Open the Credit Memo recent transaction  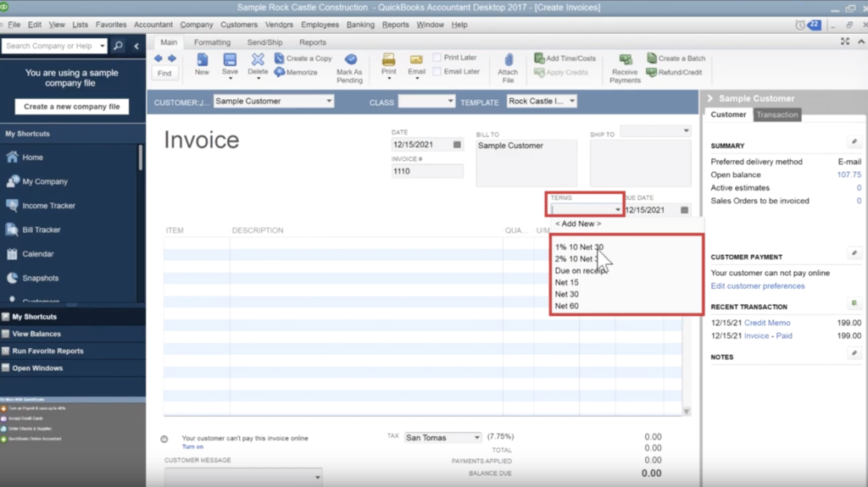point(767,323)
